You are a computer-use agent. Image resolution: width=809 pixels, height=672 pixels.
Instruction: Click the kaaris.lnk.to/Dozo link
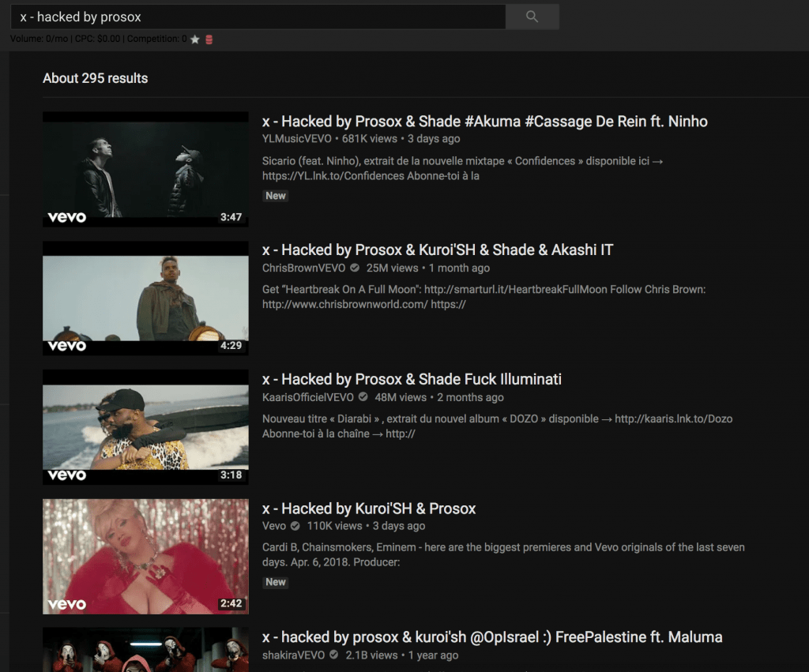674,419
